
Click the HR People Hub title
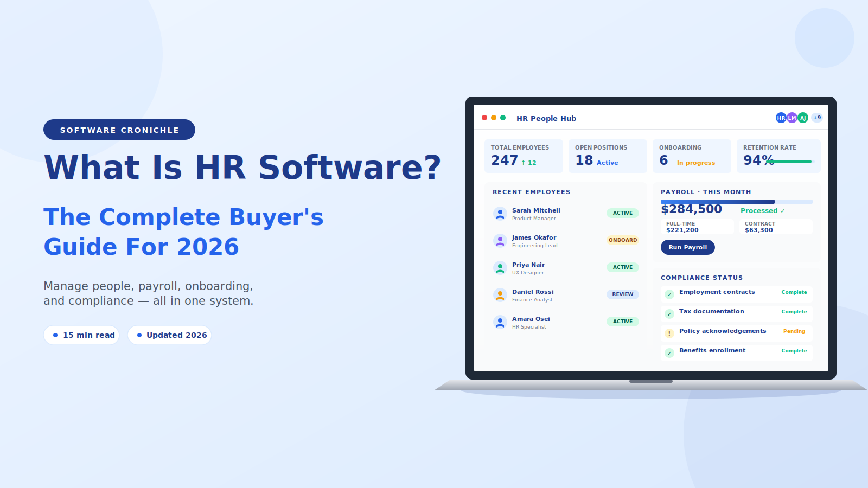point(546,118)
